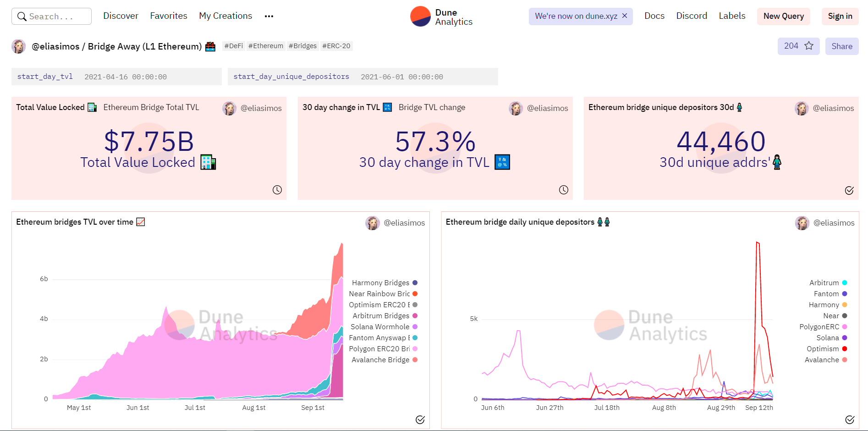The height and width of the screenshot is (431, 868).
Task: Toggle Fantom Anyswap legend entry
Action: point(383,338)
